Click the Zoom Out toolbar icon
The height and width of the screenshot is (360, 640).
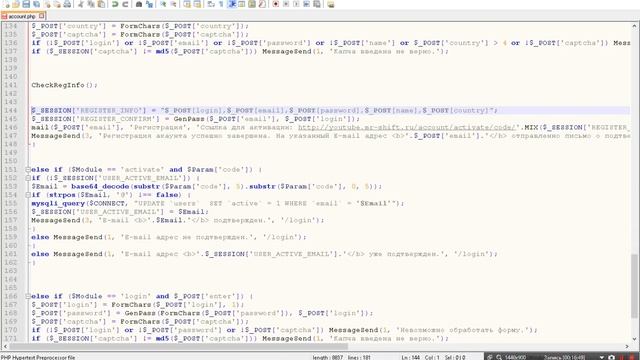[x=173, y=4]
